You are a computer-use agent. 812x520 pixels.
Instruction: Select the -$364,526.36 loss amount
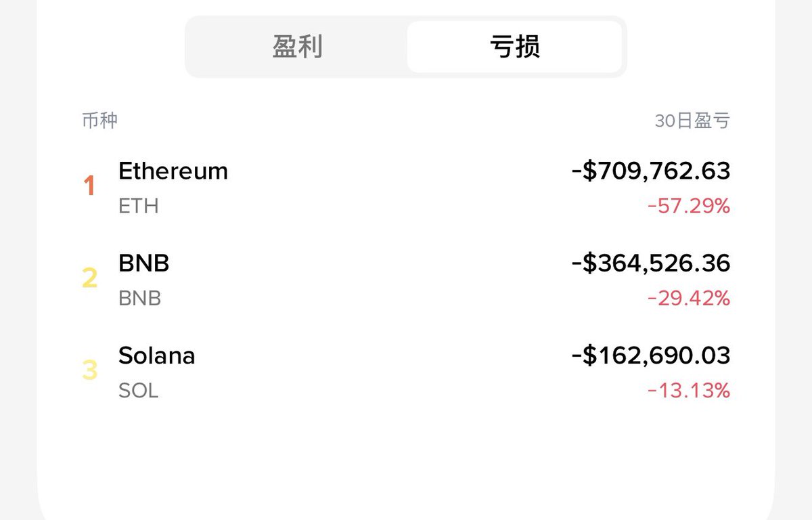tap(651, 263)
